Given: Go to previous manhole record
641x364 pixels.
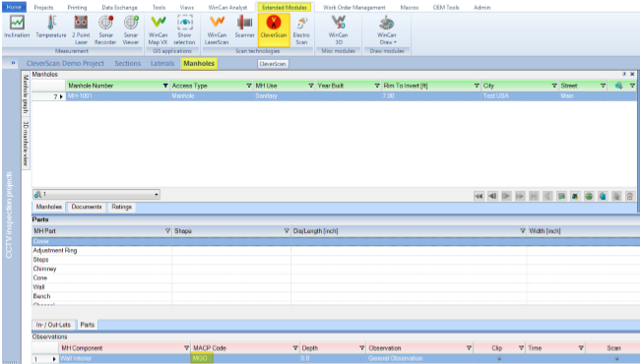Looking at the screenshot, I should pos(492,196).
